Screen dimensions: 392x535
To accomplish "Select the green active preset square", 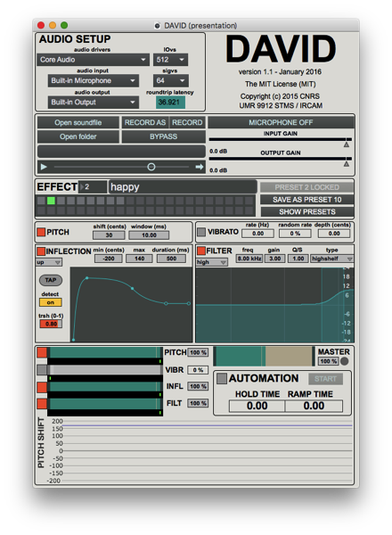I will tap(51, 201).
